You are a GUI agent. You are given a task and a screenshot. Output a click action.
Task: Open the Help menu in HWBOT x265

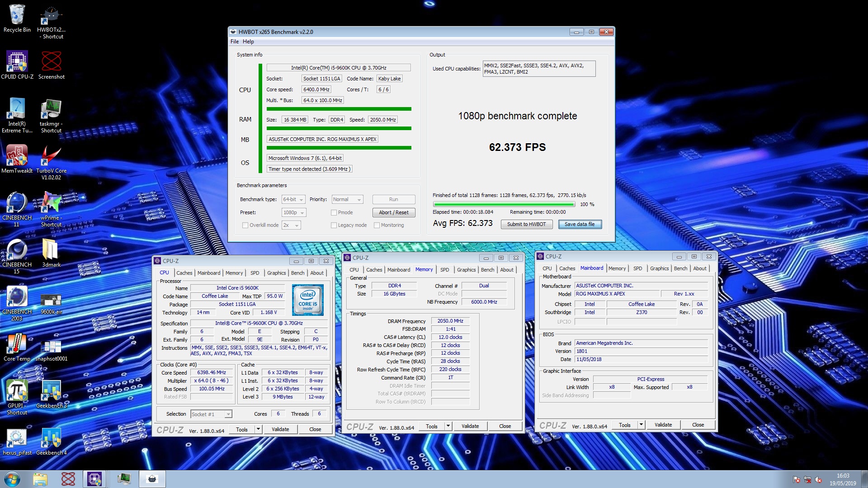point(248,42)
